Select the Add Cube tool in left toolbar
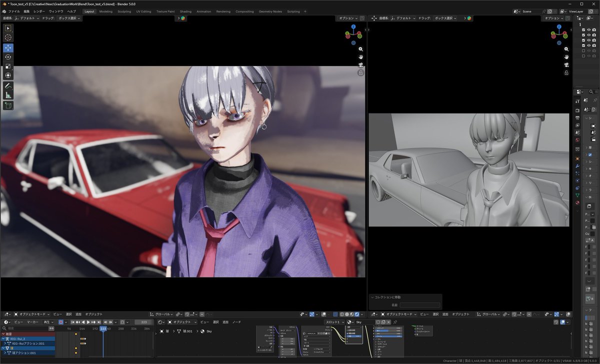Image resolution: width=600 pixels, height=364 pixels. coord(8,105)
